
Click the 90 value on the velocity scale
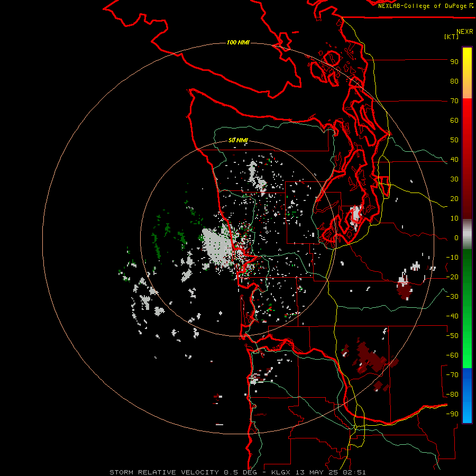(x=454, y=62)
